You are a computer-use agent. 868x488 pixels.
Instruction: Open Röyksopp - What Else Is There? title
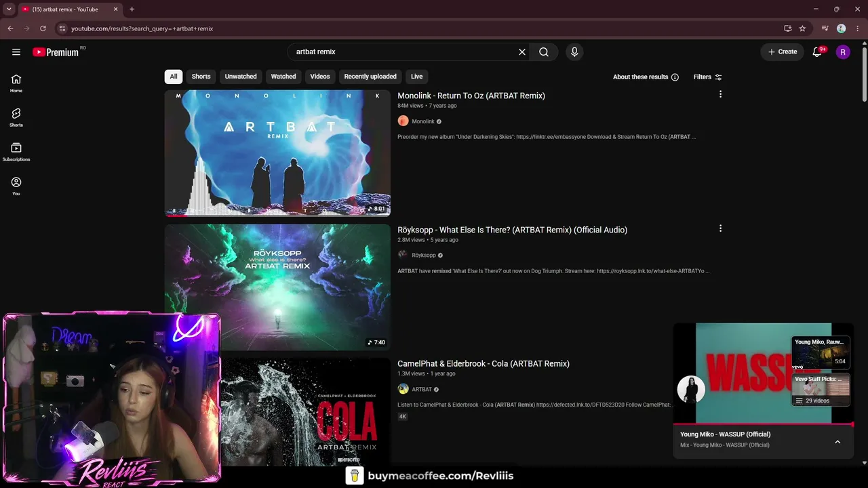[x=512, y=230]
